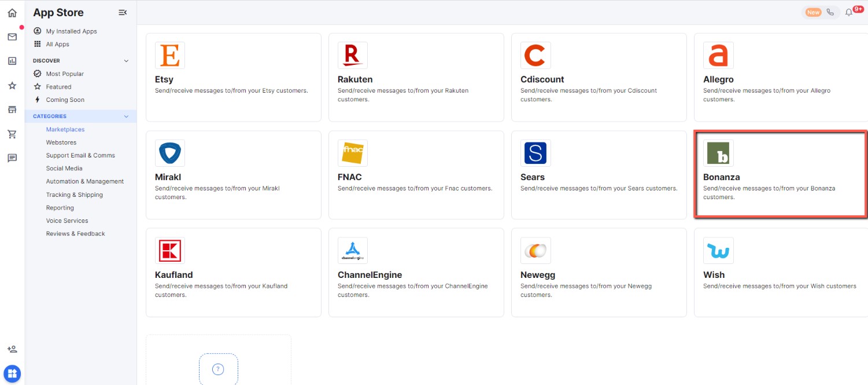Click the Mirakl shield logo icon
This screenshot has height=385, width=868.
[x=170, y=153]
